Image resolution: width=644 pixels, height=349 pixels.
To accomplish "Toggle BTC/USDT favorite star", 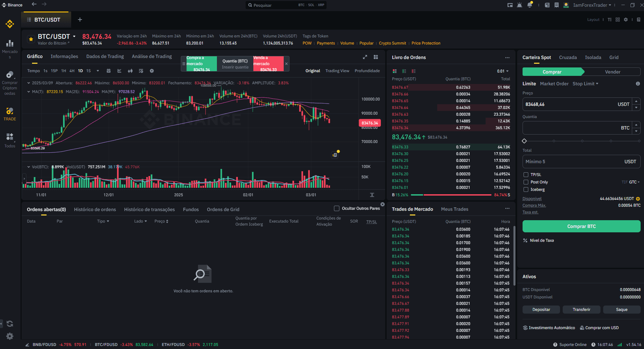I will coord(31,39).
